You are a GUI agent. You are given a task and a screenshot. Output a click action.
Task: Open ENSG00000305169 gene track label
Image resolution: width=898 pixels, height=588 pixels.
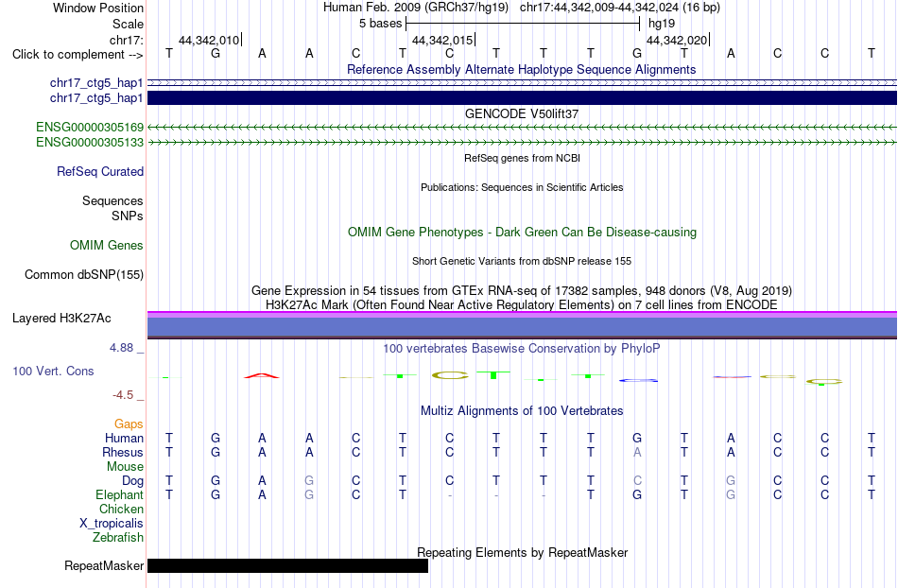(90, 127)
